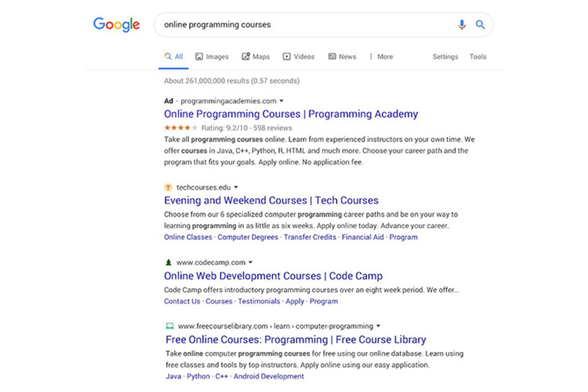The height and width of the screenshot is (392, 588).
Task: Expand dropdown arrow next to techcourses.edu
Action: (x=236, y=187)
